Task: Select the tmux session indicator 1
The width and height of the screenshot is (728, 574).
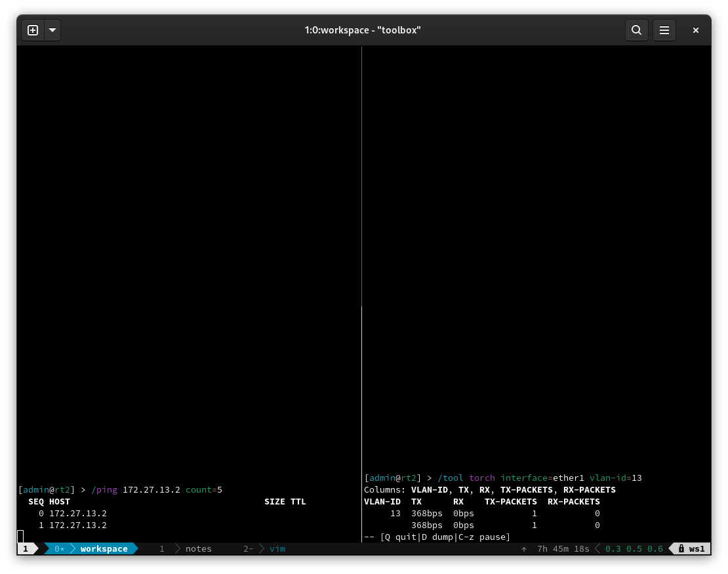Action: [x=25, y=548]
